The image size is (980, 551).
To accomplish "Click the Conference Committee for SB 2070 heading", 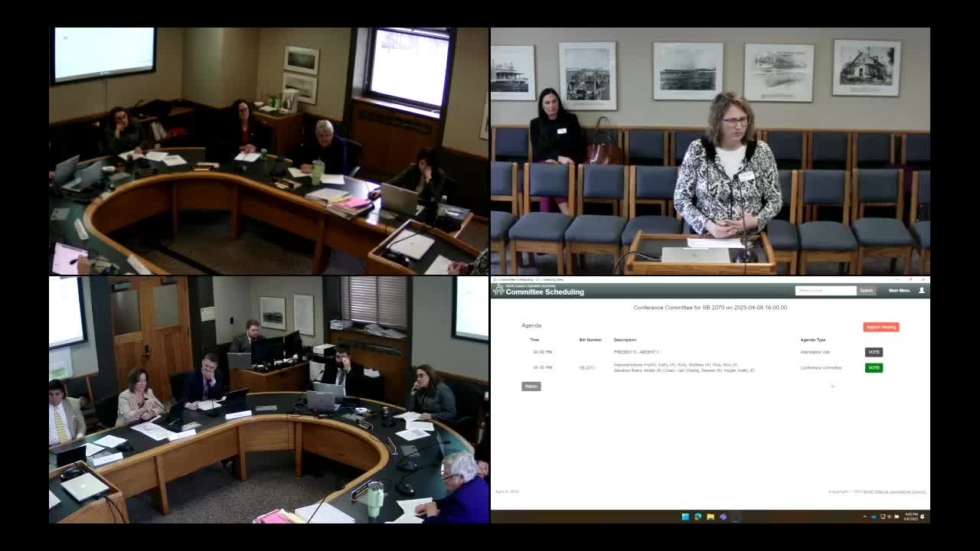I will coord(710,308).
